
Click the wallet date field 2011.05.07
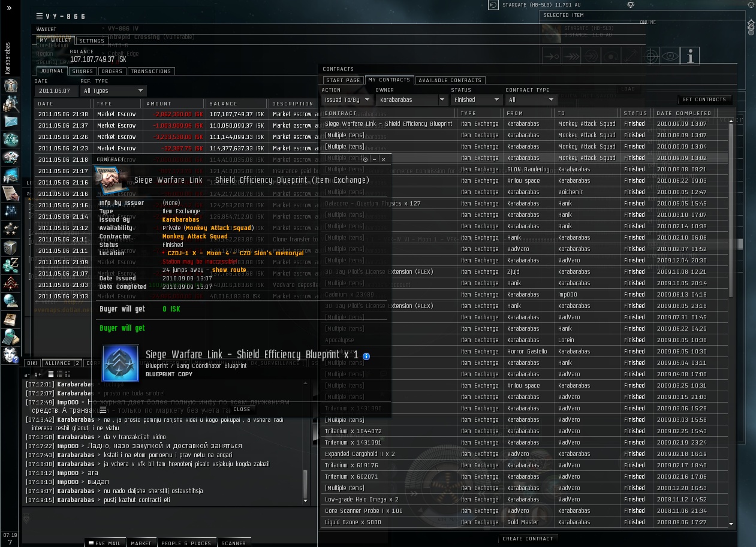pyautogui.click(x=56, y=91)
